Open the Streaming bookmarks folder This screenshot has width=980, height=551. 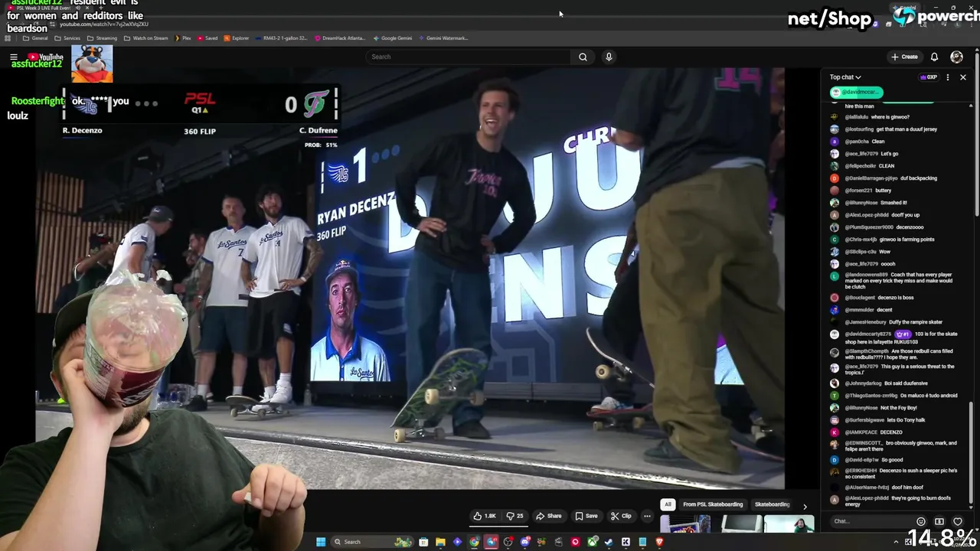102,38
